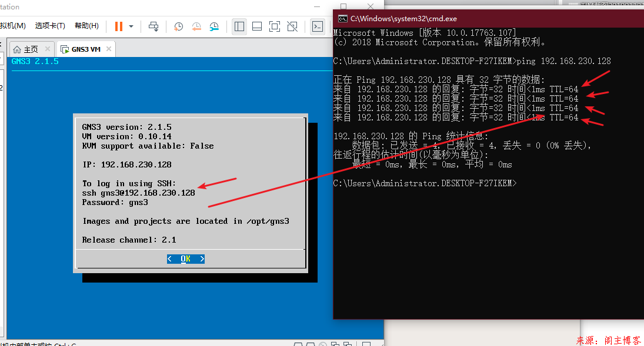Viewport: 644px width, 346px height.
Task: Toggle the library sidebar view
Action: 239,26
